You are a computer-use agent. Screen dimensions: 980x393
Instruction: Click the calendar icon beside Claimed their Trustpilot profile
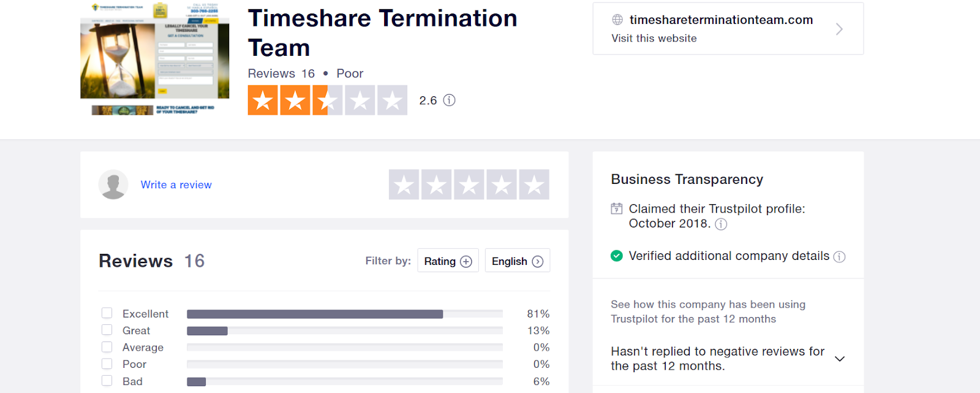point(617,208)
